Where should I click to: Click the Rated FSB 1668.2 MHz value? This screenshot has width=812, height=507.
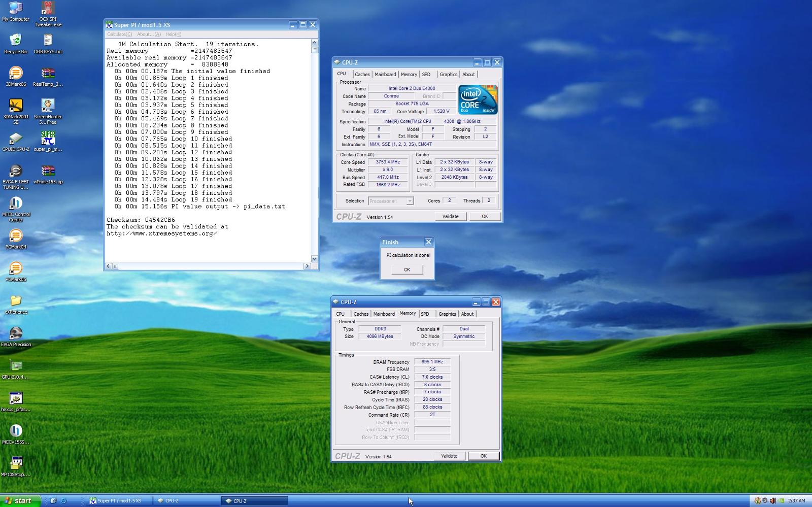click(388, 185)
